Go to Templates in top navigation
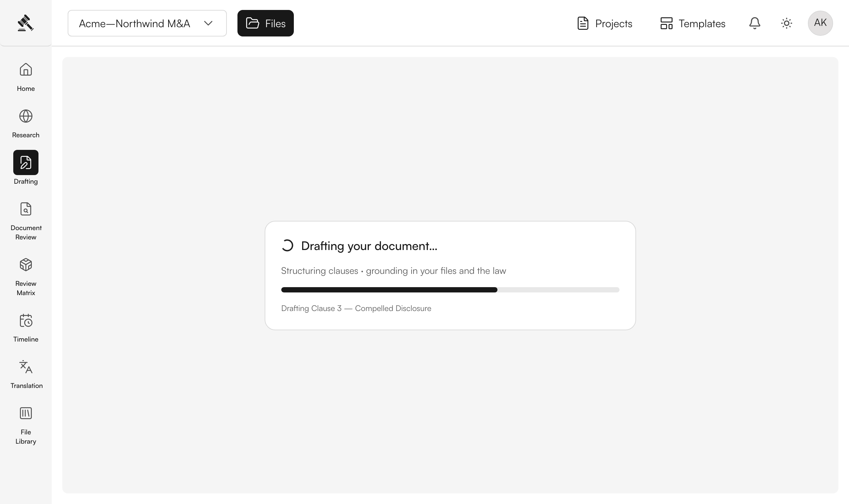Image resolution: width=849 pixels, height=504 pixels. click(692, 23)
